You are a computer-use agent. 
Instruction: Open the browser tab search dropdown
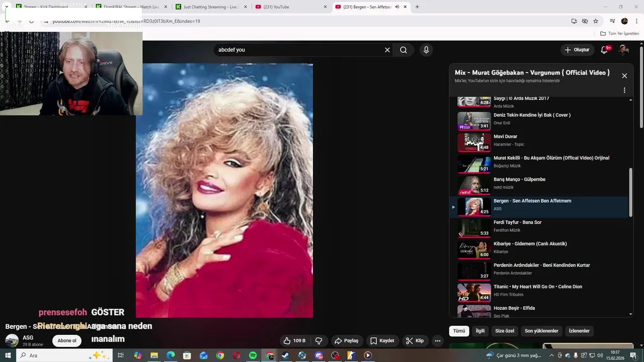pos(7,7)
